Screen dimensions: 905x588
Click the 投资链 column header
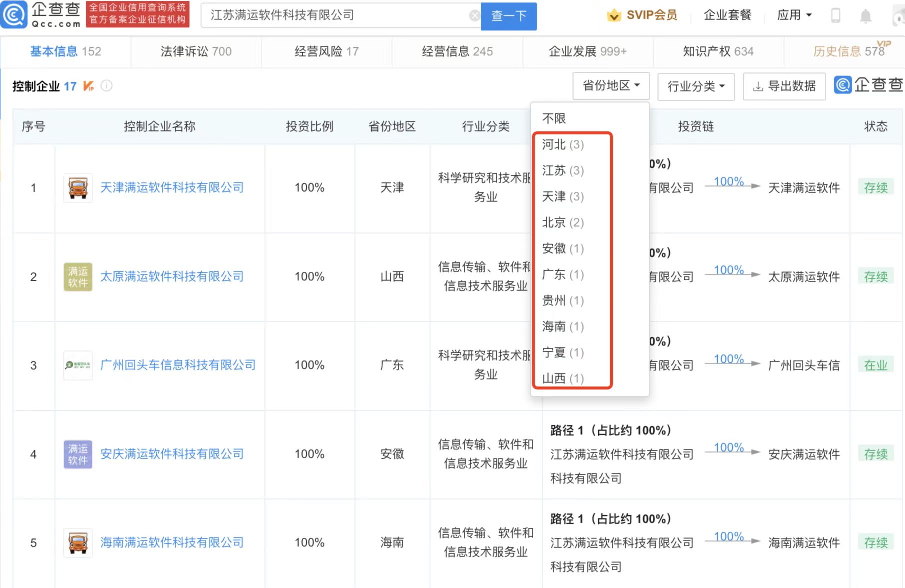tap(696, 127)
